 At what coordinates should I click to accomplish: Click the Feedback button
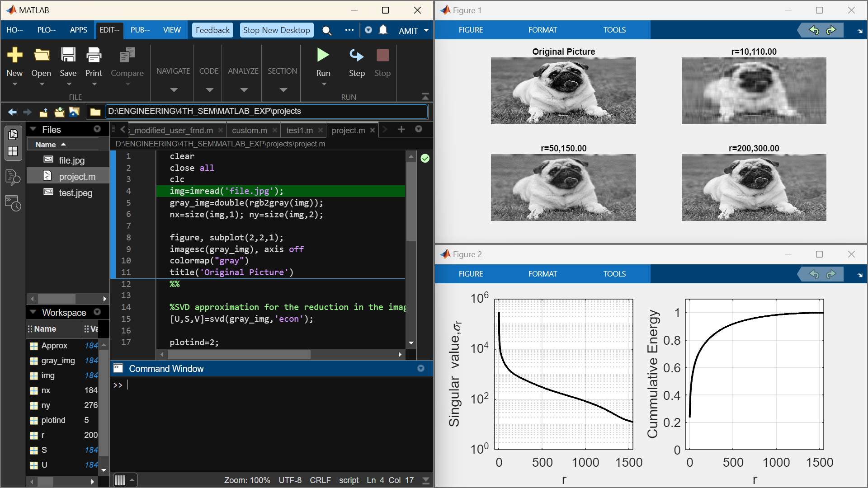[212, 30]
